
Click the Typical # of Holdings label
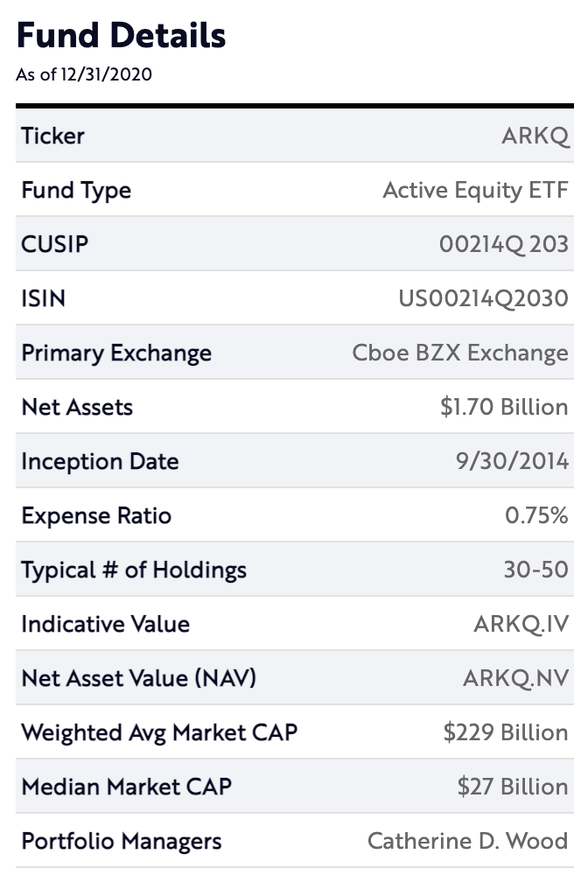134,570
